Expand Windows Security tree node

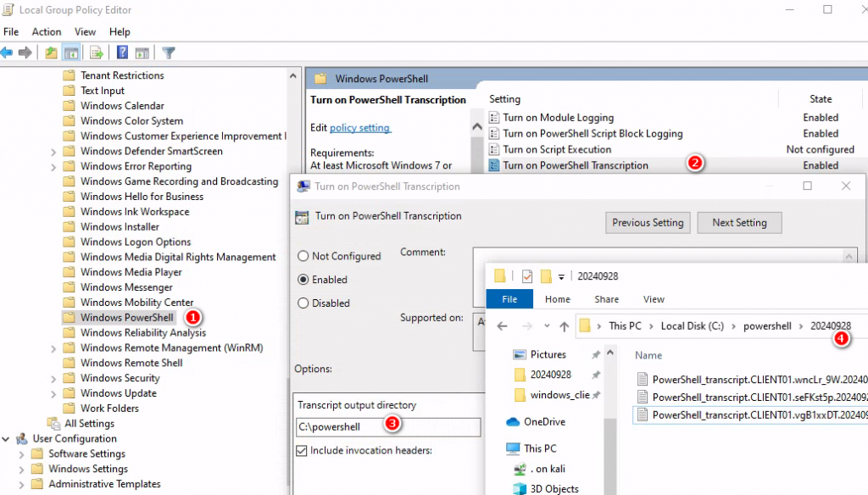tap(53, 379)
